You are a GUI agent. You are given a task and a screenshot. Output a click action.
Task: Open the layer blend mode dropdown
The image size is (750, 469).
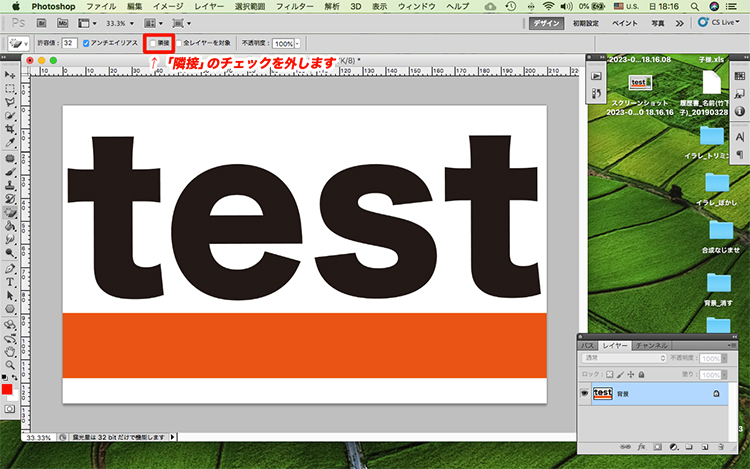coord(625,357)
